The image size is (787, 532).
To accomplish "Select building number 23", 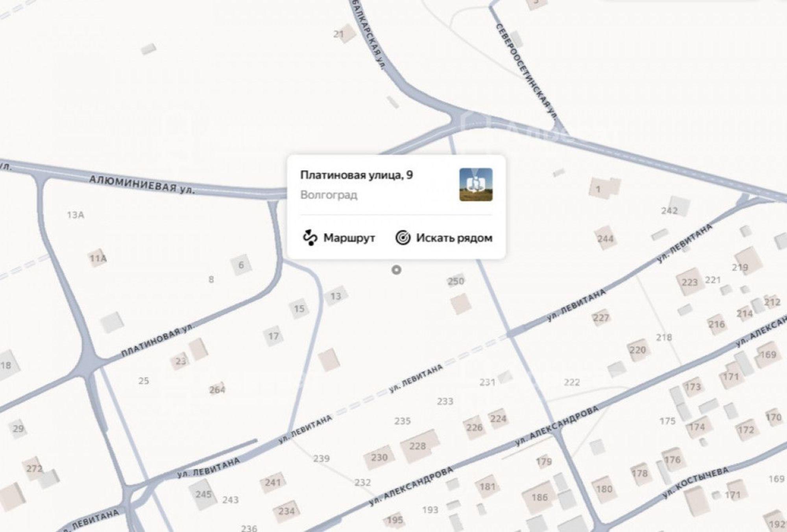I will 181,361.
